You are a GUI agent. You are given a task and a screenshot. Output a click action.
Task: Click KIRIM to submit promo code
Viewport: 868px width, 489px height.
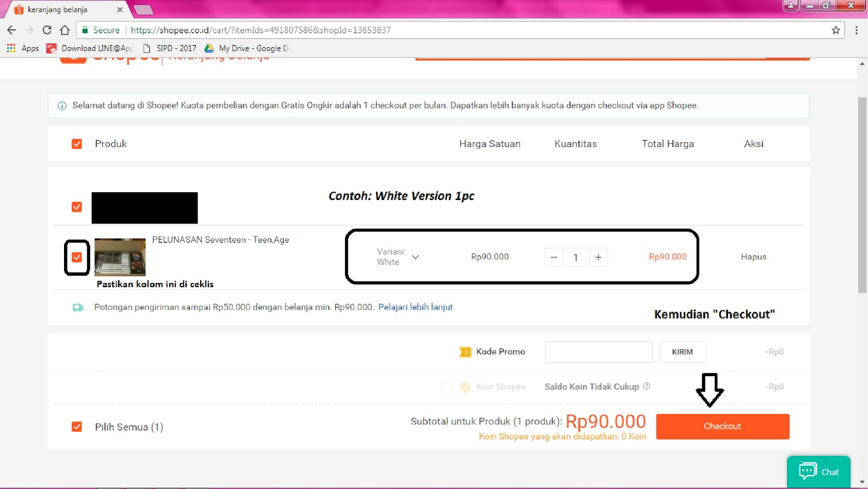tap(682, 352)
